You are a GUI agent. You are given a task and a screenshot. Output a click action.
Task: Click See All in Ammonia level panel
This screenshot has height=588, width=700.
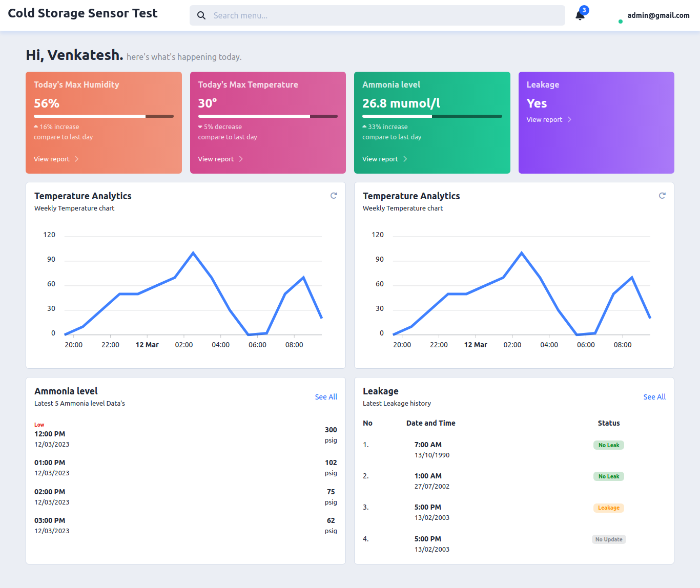[326, 397]
